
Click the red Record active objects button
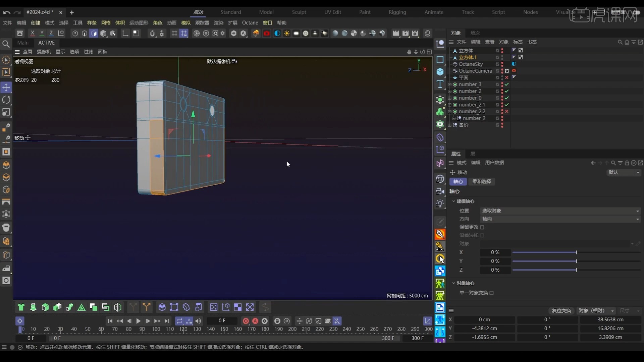click(x=246, y=321)
